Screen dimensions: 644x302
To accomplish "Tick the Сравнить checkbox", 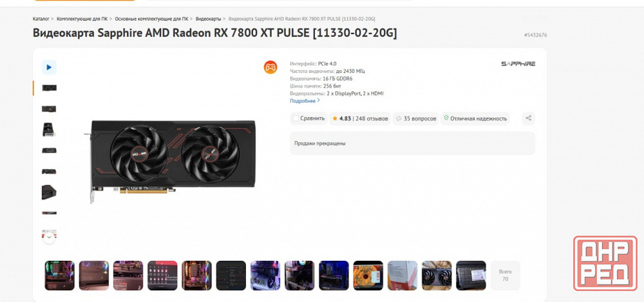I will (296, 118).
